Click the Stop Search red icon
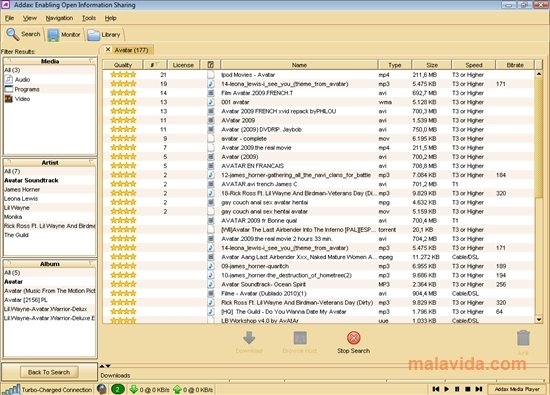Screen dimensions: 550x395 tap(354, 338)
